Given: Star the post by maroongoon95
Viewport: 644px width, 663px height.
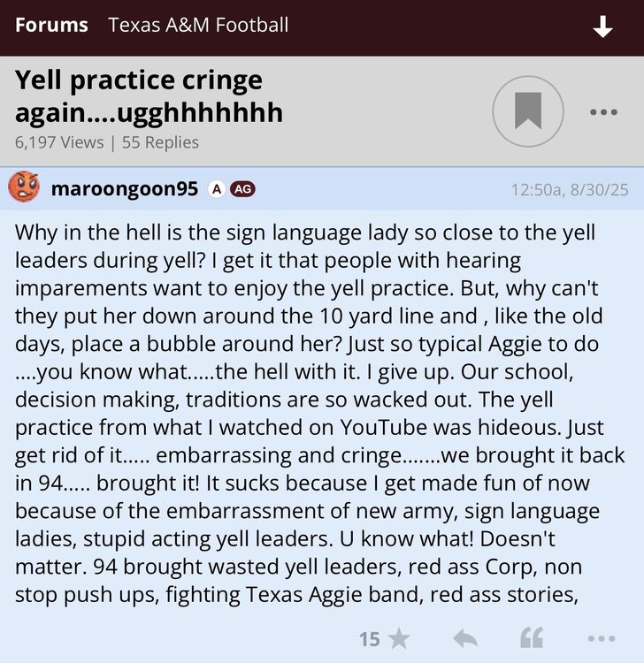Looking at the screenshot, I should (399, 638).
